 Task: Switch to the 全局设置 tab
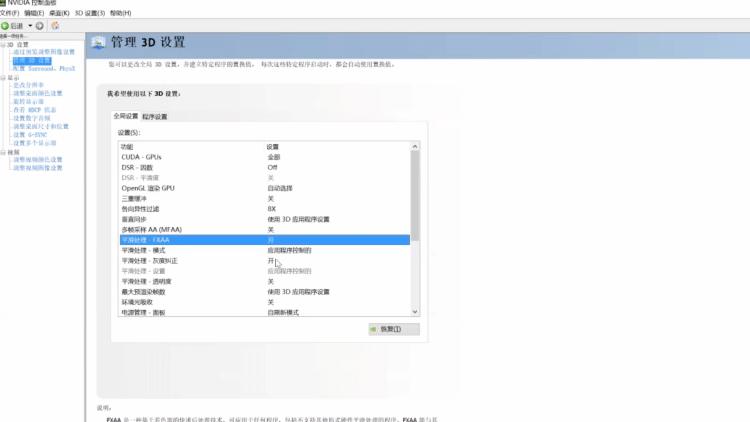126,116
